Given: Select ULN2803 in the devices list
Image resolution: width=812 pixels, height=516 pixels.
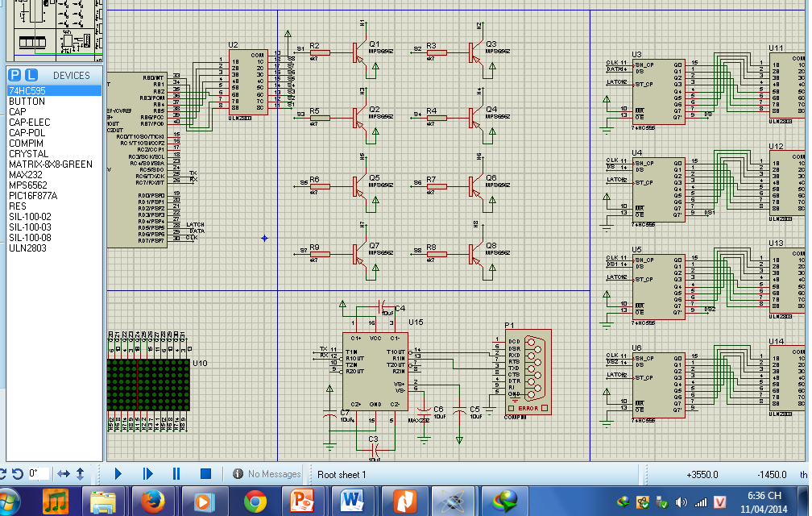Looking at the screenshot, I should 27,248.
